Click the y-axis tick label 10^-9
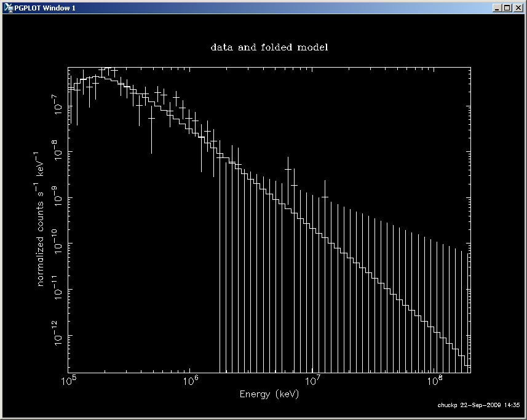Screen dimensions: 527x420 [x=57, y=196]
